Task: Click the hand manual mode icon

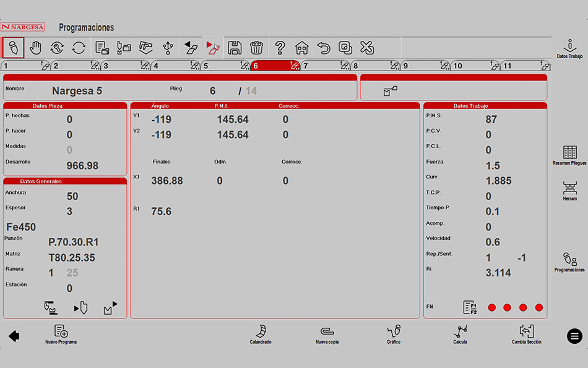Action: 35,48
